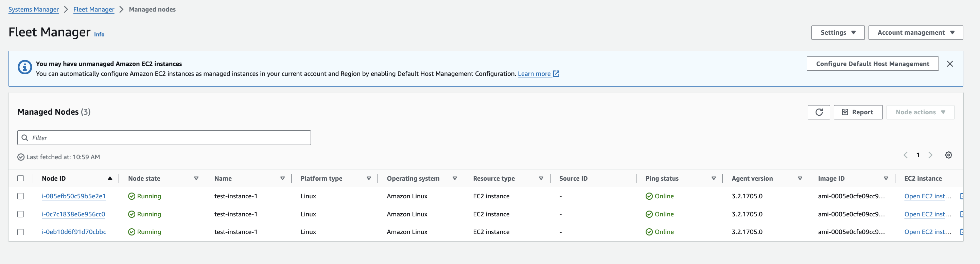Go to previous page arrow in pagination
The height and width of the screenshot is (264, 980).
pyautogui.click(x=906, y=155)
